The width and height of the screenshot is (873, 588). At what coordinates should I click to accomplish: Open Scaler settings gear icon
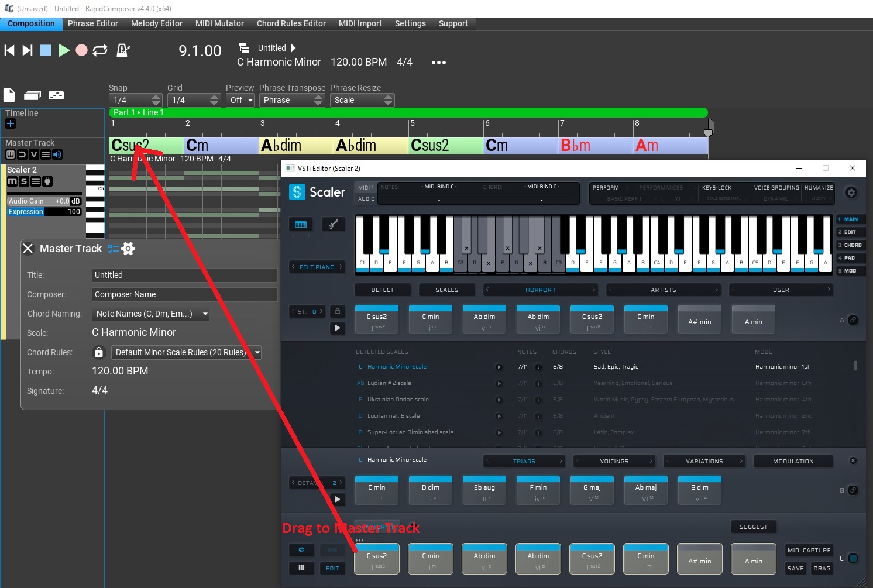point(851,192)
